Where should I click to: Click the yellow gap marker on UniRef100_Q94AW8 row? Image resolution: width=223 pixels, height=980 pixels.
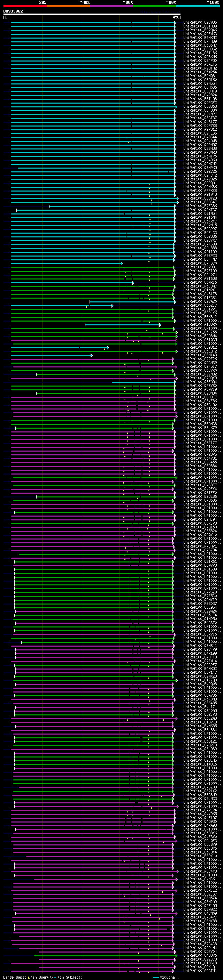point(129,143)
